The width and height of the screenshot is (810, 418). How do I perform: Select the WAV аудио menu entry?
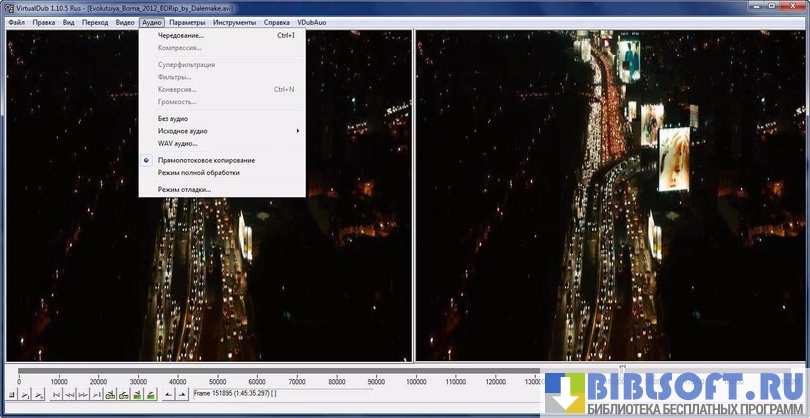(178, 143)
